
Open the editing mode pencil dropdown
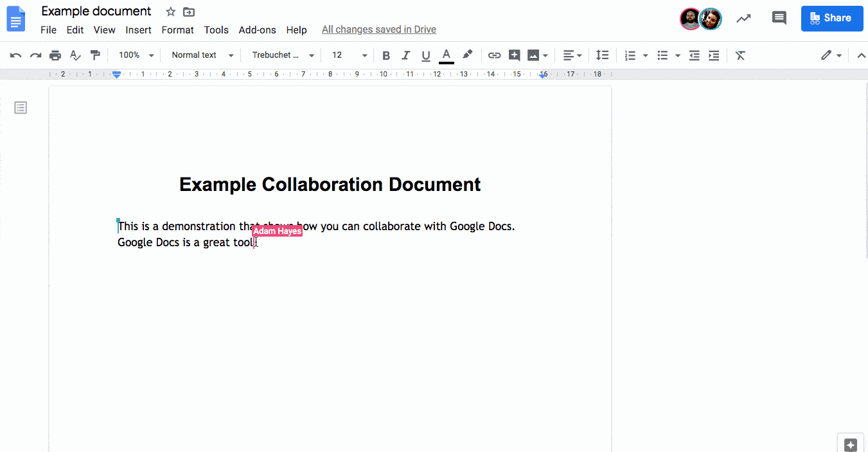(831, 55)
